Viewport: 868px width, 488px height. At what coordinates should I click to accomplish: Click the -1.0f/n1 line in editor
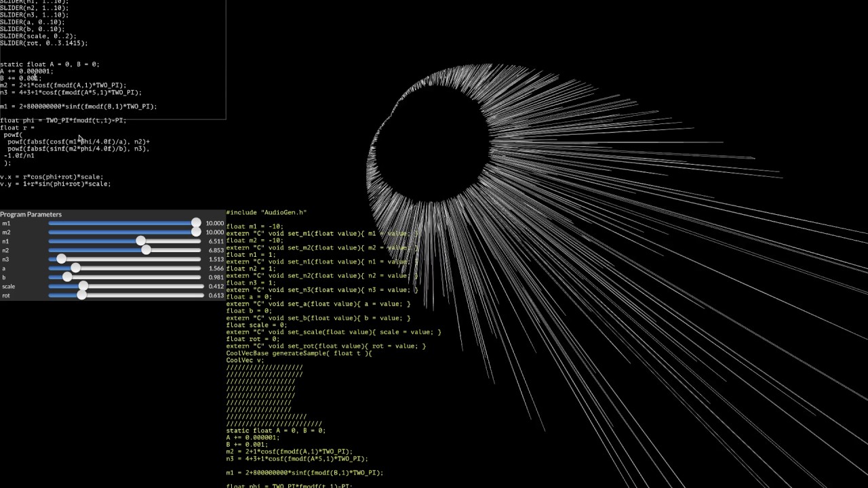(x=19, y=155)
